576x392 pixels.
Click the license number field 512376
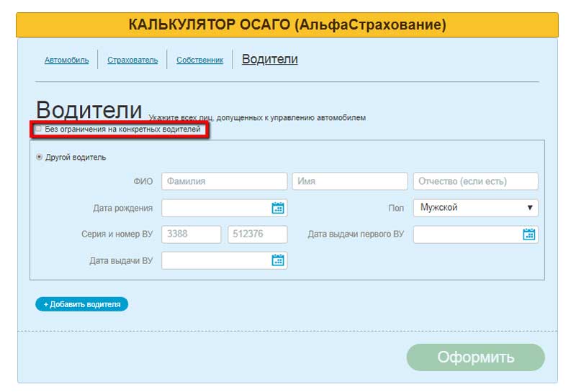tap(258, 234)
